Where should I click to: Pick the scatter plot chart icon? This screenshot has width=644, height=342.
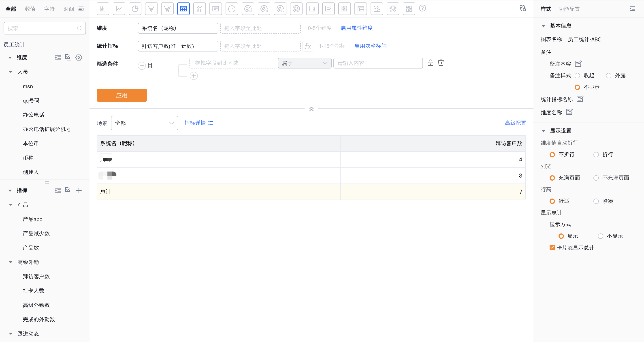[x=377, y=9]
